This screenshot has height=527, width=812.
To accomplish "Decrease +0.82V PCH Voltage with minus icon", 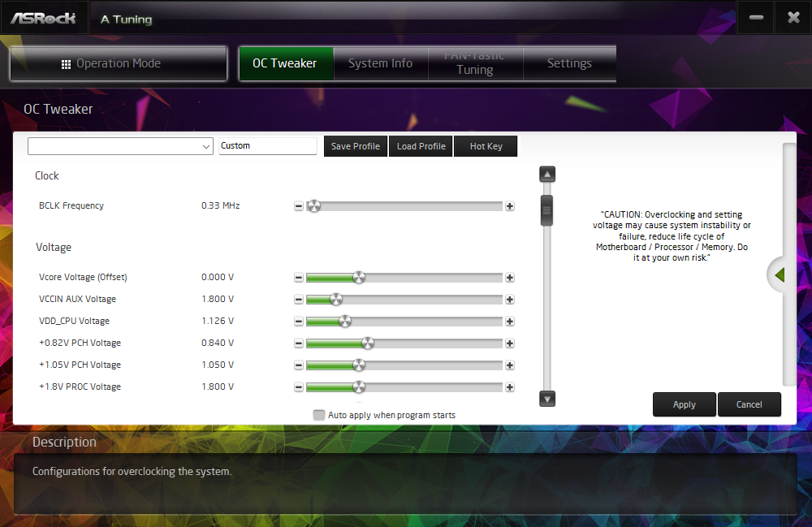I will coord(299,343).
